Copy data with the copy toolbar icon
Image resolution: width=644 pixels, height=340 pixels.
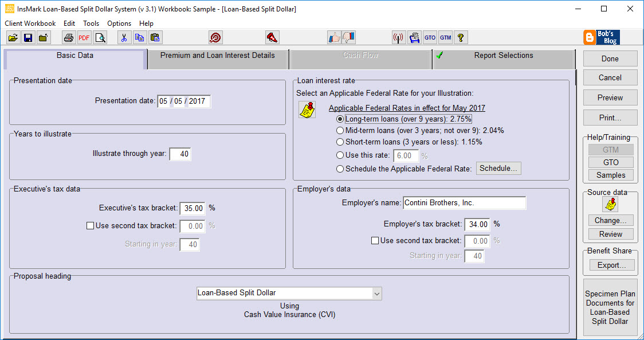(139, 37)
